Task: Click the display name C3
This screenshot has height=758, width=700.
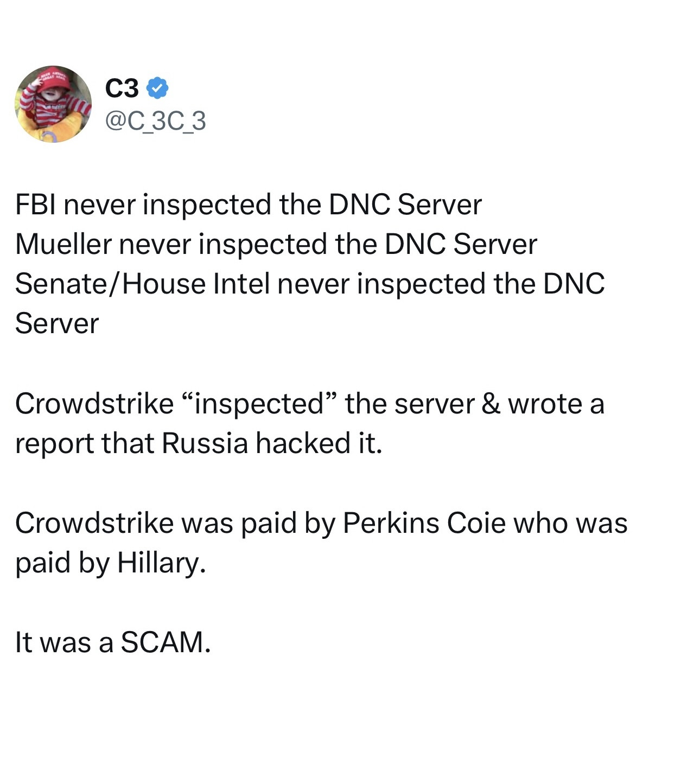Action: coord(122,88)
